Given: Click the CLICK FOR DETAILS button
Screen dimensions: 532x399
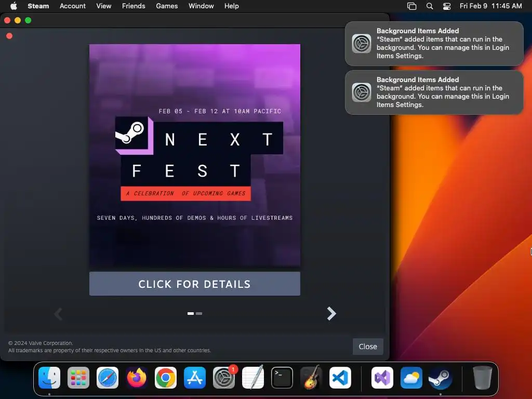Looking at the screenshot, I should pyautogui.click(x=194, y=284).
